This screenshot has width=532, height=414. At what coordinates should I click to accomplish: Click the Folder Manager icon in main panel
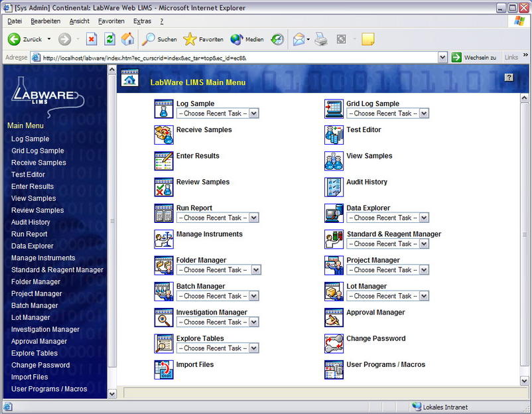tap(164, 265)
